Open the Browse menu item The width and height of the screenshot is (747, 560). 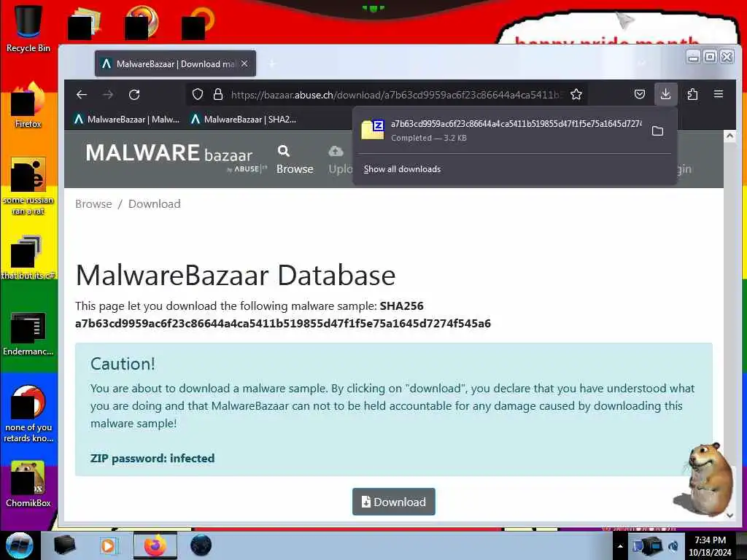[x=295, y=169]
